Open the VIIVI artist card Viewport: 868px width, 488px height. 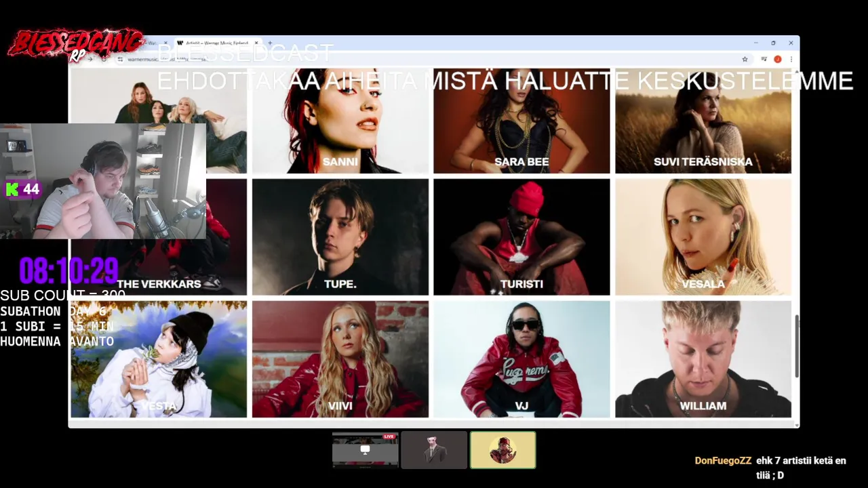[340, 359]
